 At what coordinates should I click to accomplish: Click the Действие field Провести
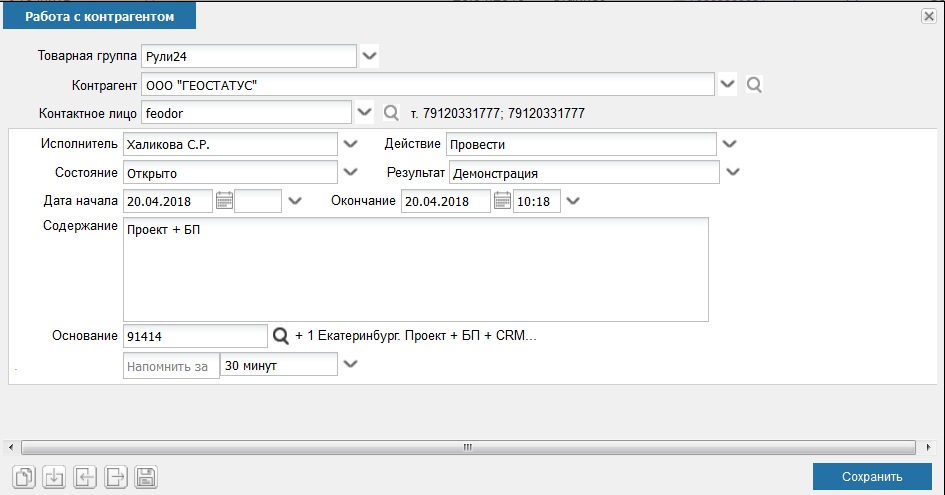pos(581,144)
